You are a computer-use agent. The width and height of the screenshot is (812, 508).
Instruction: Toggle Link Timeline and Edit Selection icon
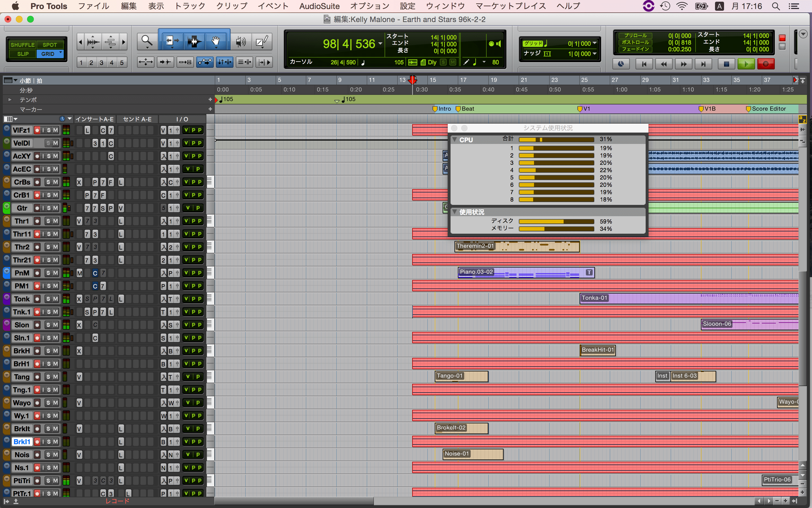tap(224, 62)
